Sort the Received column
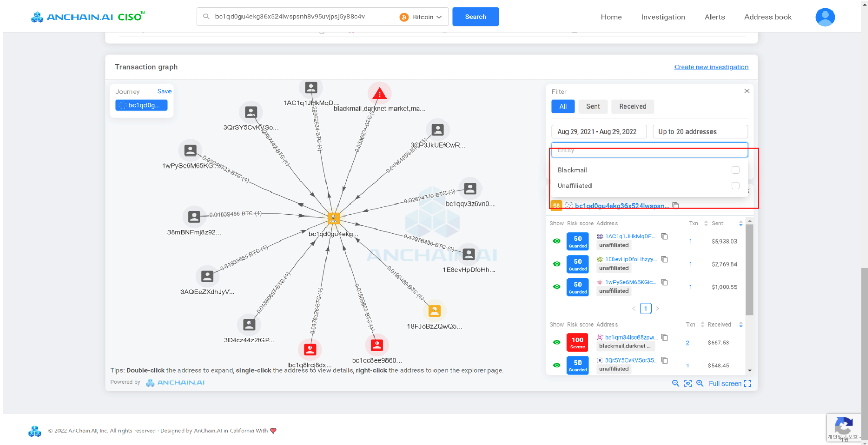 740,324
